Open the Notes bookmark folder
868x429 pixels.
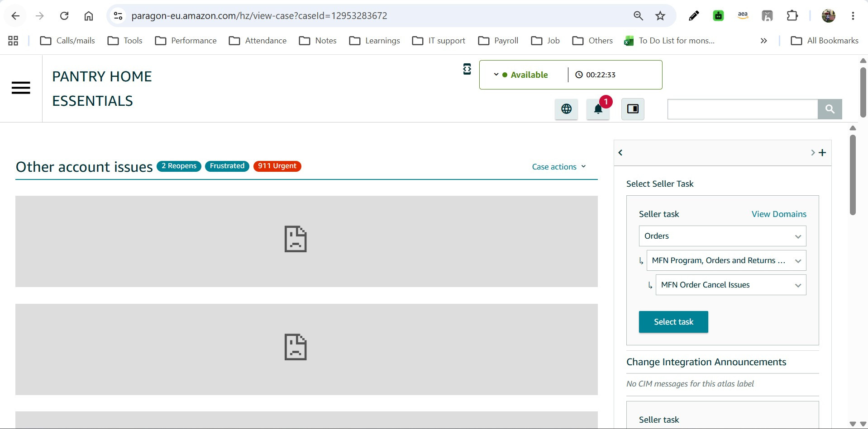tap(318, 41)
